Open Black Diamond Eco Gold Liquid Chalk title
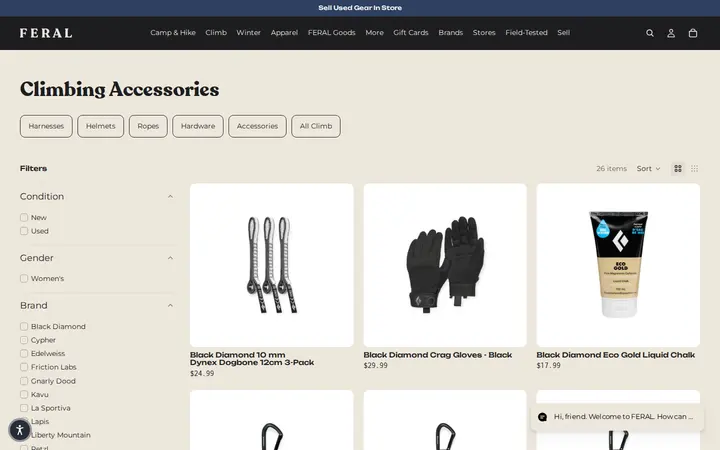Image resolution: width=720 pixels, height=450 pixels. click(x=616, y=355)
